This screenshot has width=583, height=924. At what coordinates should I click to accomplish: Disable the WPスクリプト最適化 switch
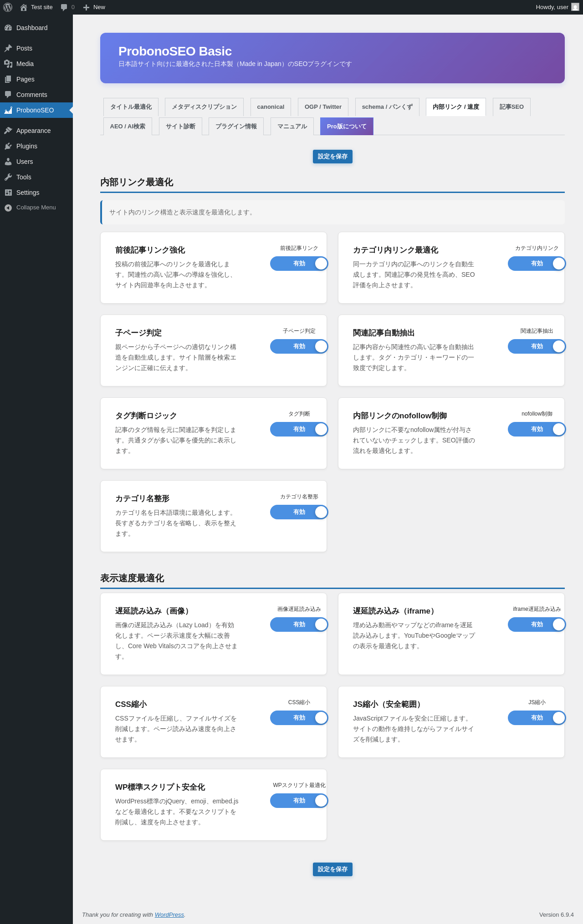pyautogui.click(x=299, y=801)
